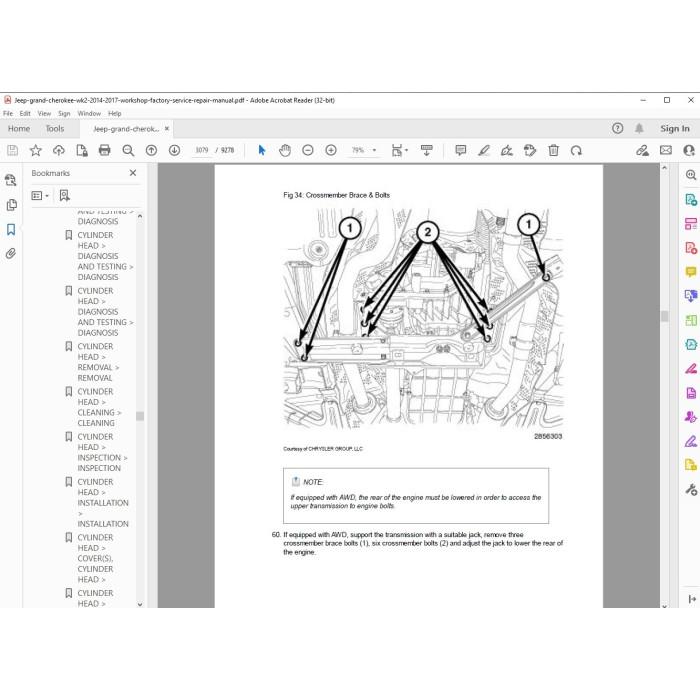
Task: Click document scrollbar up arrow
Action: (x=664, y=168)
